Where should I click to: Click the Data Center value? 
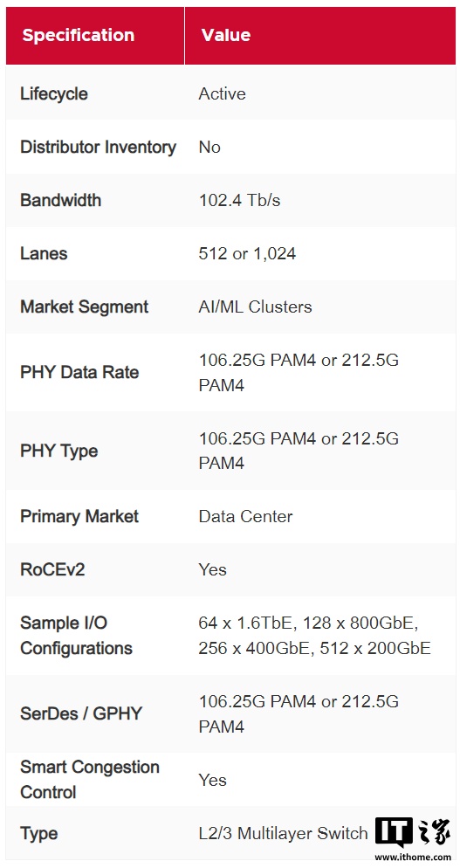245,516
